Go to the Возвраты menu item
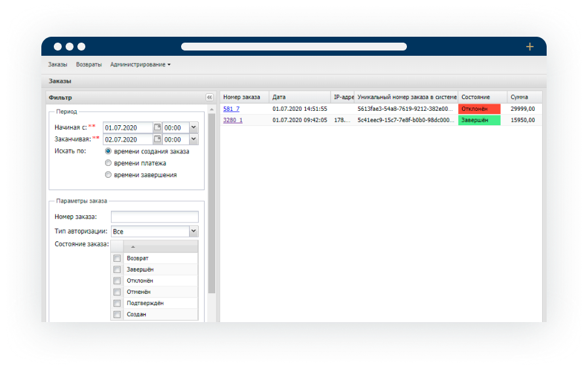This screenshot has height=368, width=588. [89, 65]
